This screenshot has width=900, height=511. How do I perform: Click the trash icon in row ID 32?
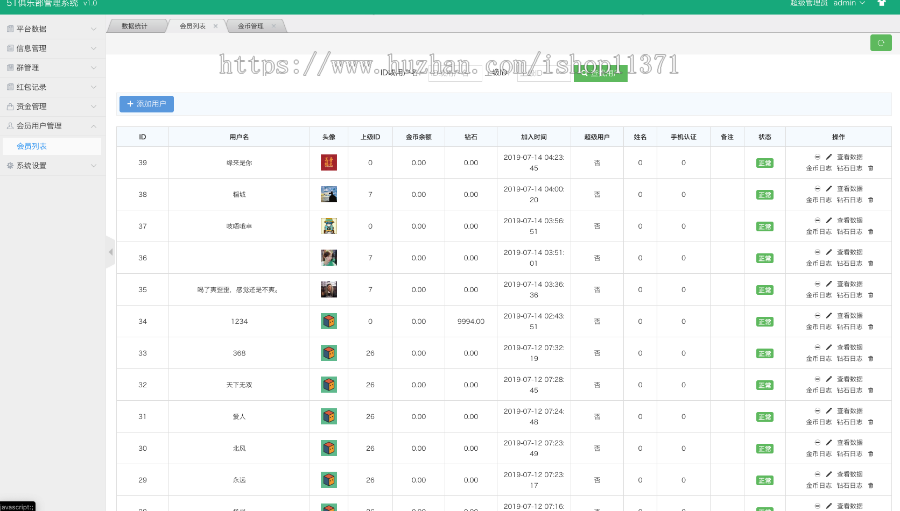pyautogui.click(x=871, y=390)
